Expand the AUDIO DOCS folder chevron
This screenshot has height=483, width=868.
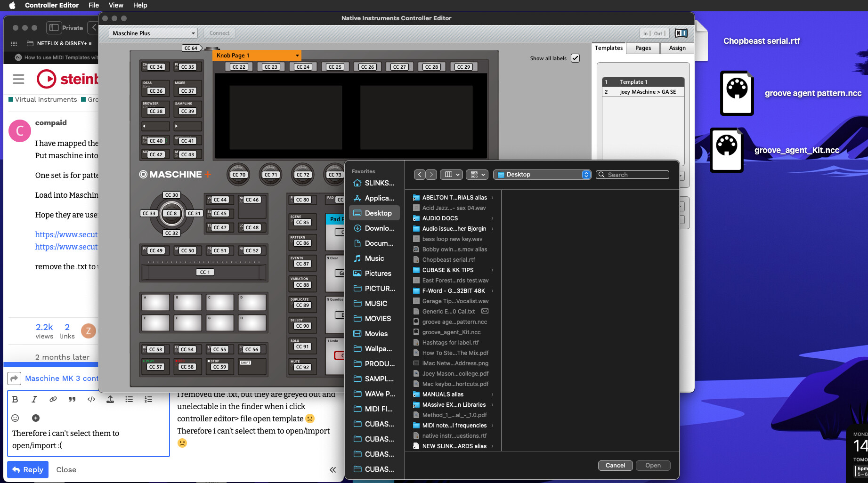[x=492, y=218]
